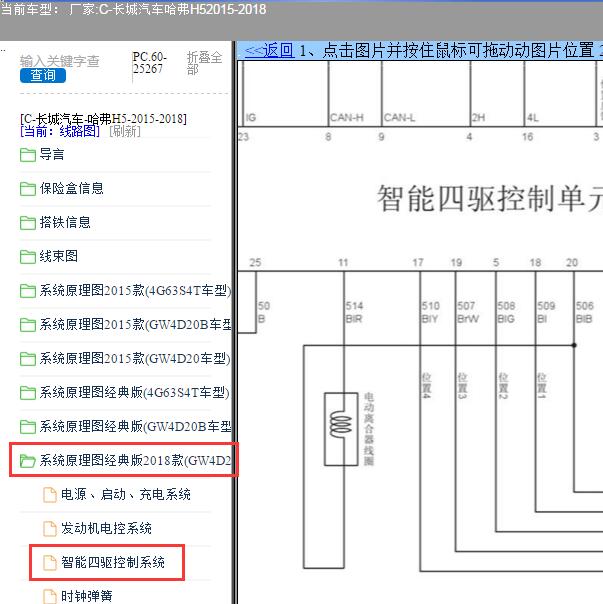Focus the 输入关键字查 keyword input field
603x604 pixels.
click(60, 61)
